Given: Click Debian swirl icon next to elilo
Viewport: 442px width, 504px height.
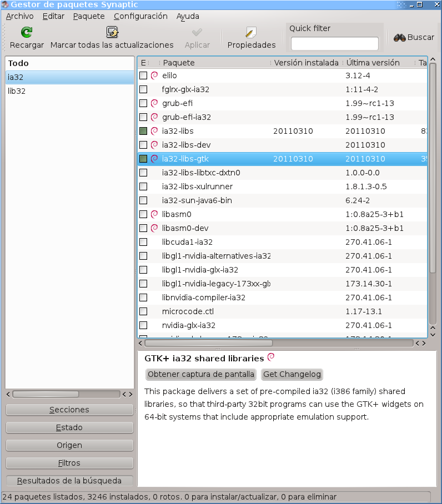Looking at the screenshot, I should (154, 75).
